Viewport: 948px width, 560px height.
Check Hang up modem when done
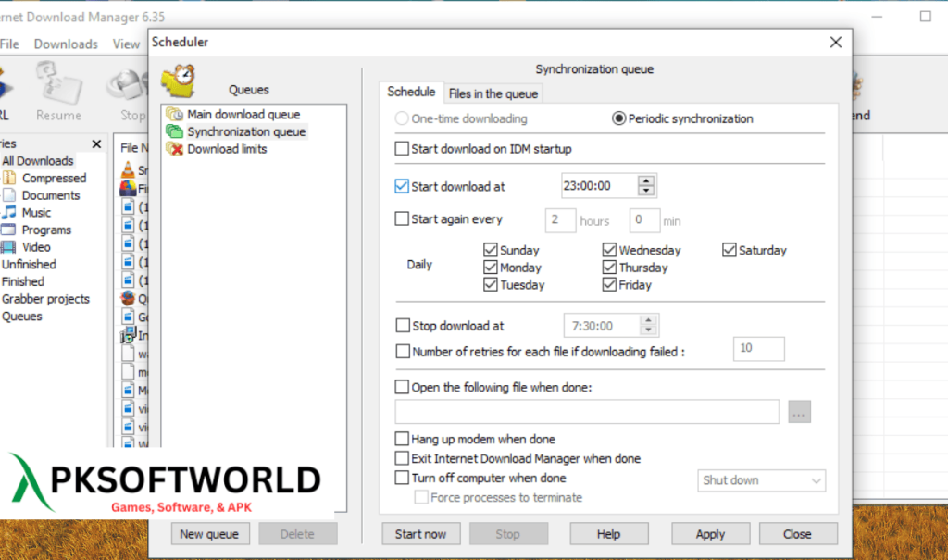point(402,439)
